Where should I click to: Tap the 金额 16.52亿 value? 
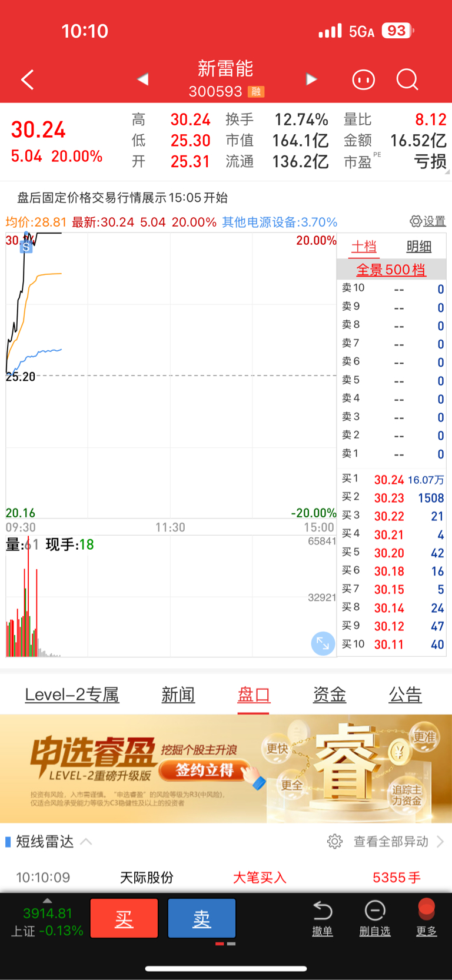[418, 141]
